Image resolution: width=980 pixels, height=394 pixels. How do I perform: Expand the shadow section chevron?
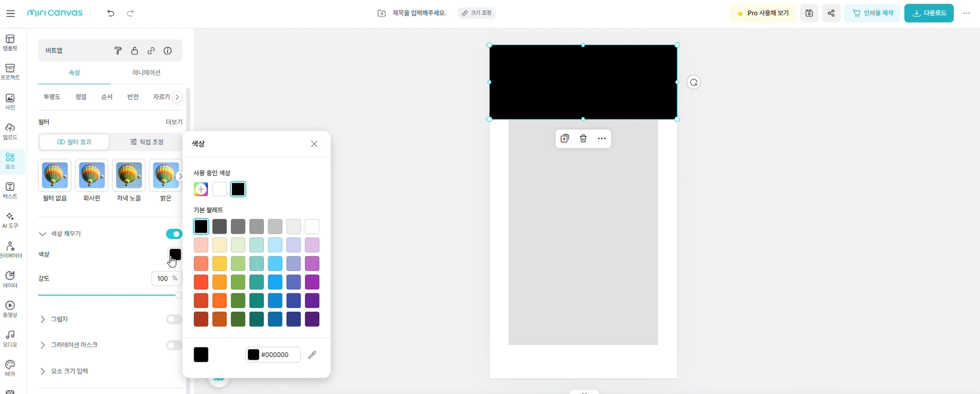tap(43, 319)
